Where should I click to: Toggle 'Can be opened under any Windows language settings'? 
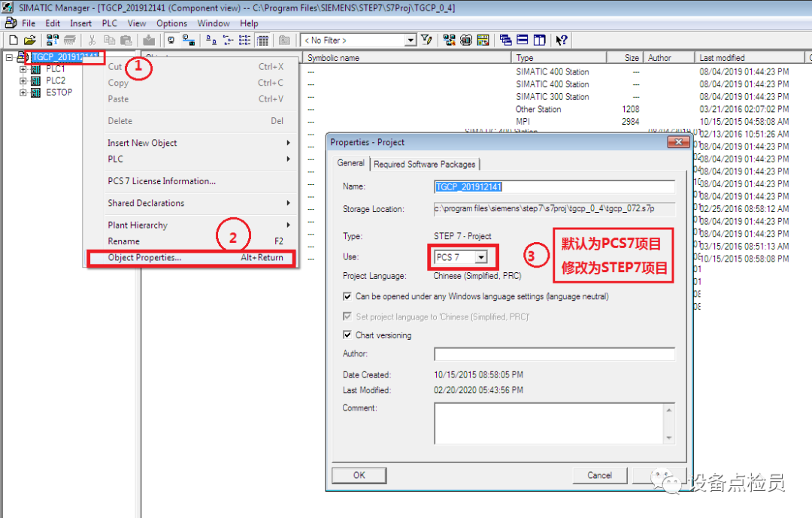[347, 296]
